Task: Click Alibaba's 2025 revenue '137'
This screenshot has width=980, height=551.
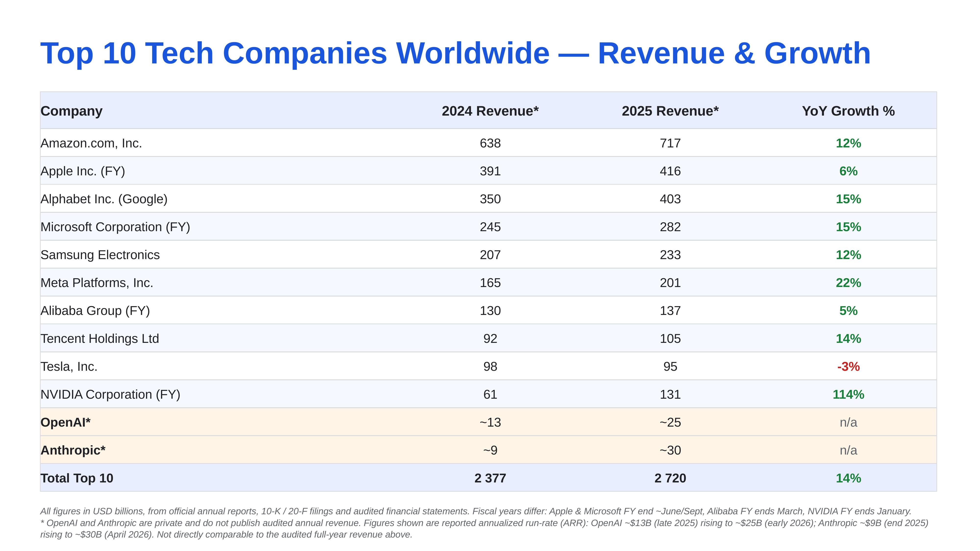Action: [670, 311]
